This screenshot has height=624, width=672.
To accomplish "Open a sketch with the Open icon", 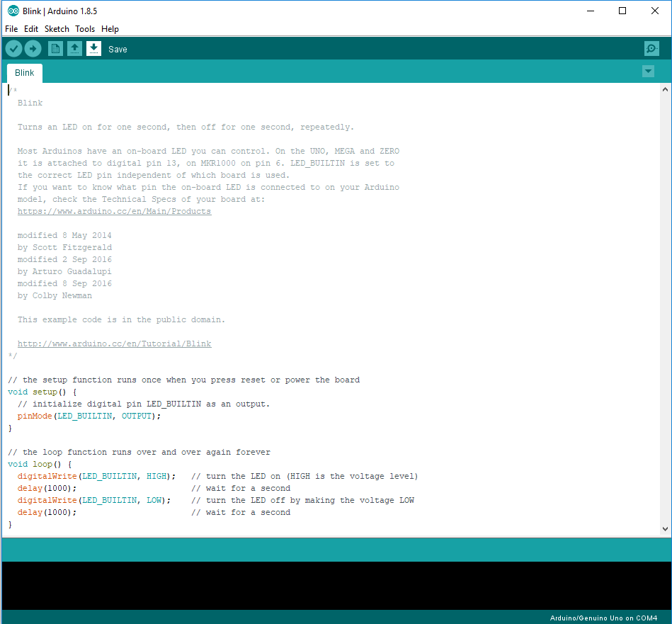I will (74, 49).
